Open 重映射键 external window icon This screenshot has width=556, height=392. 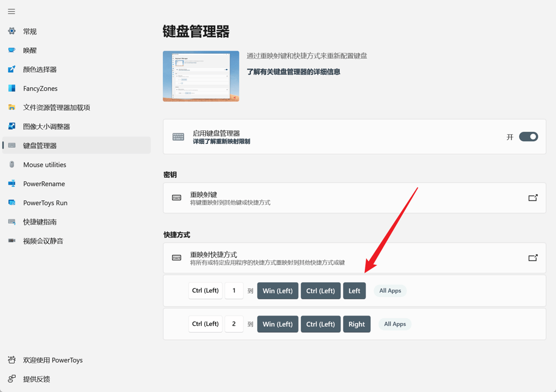coord(533,198)
